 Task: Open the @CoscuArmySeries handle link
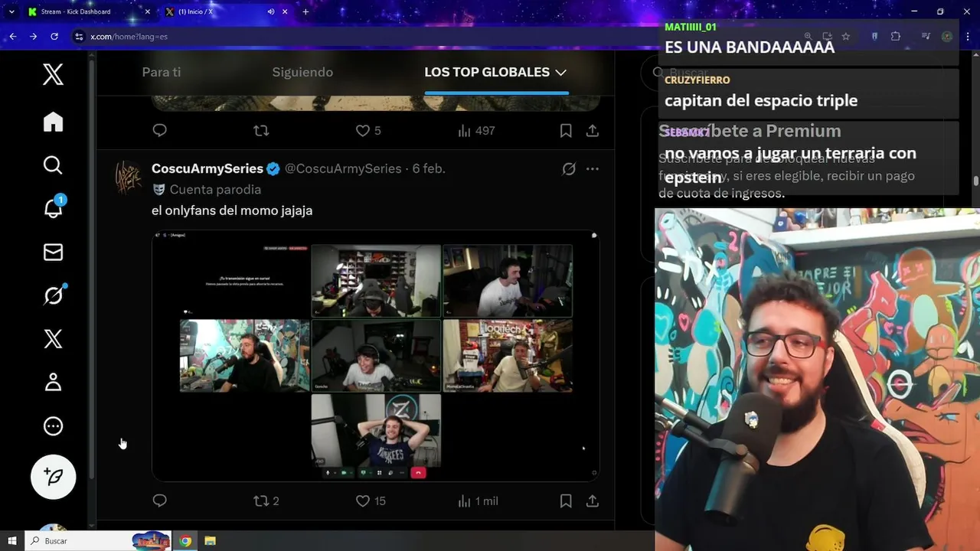[x=343, y=168]
